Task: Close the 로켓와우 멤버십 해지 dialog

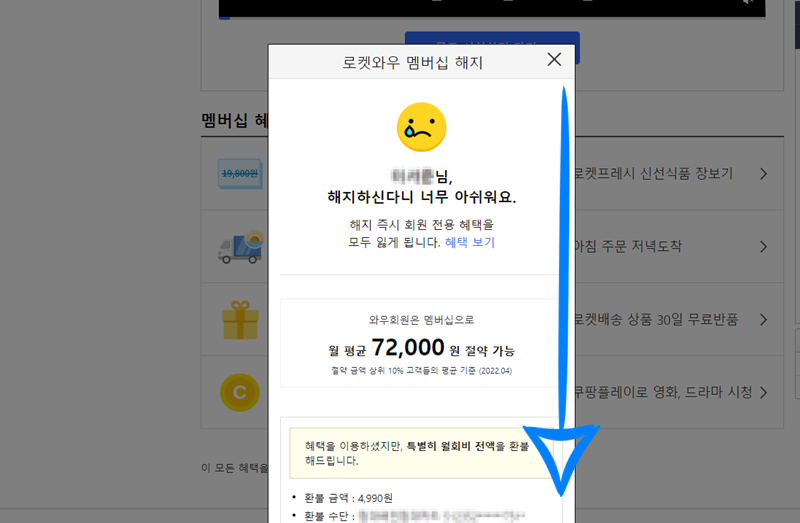Action: (x=554, y=60)
